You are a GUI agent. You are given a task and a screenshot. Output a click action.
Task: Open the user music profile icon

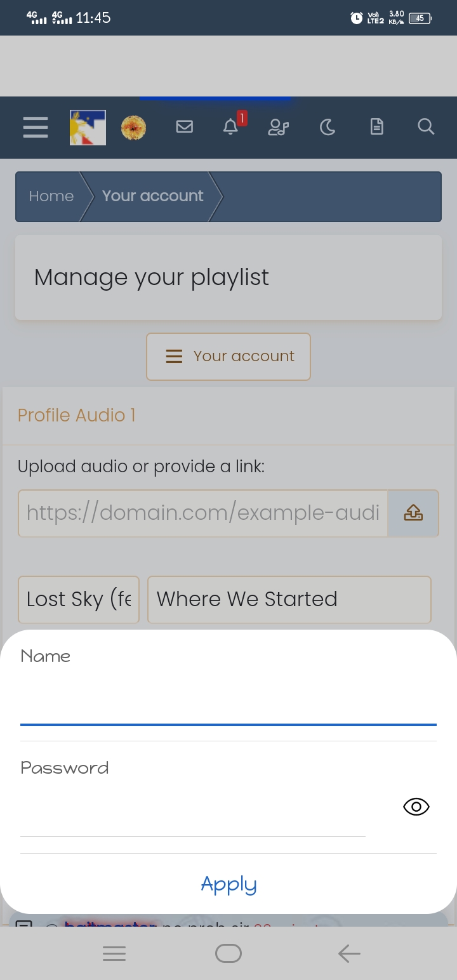click(x=278, y=128)
